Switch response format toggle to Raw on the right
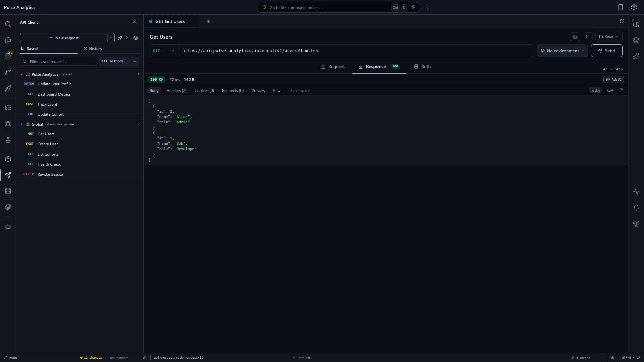Screen dimensions: 644x362 click(x=610, y=90)
